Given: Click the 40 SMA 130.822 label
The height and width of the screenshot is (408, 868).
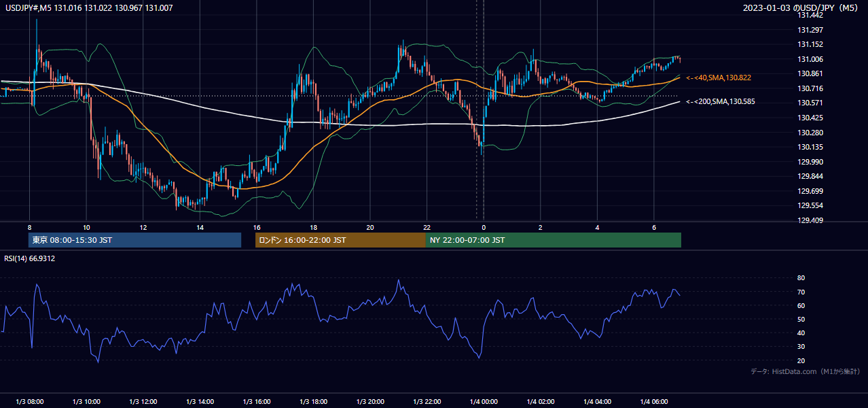Looking at the screenshot, I should tap(719, 78).
